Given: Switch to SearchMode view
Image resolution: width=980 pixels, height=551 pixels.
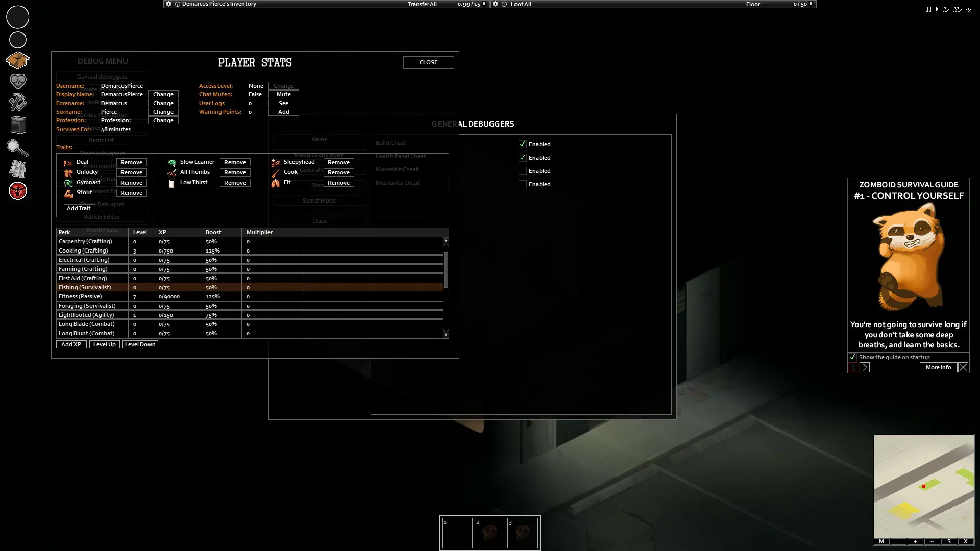Looking at the screenshot, I should (x=319, y=201).
